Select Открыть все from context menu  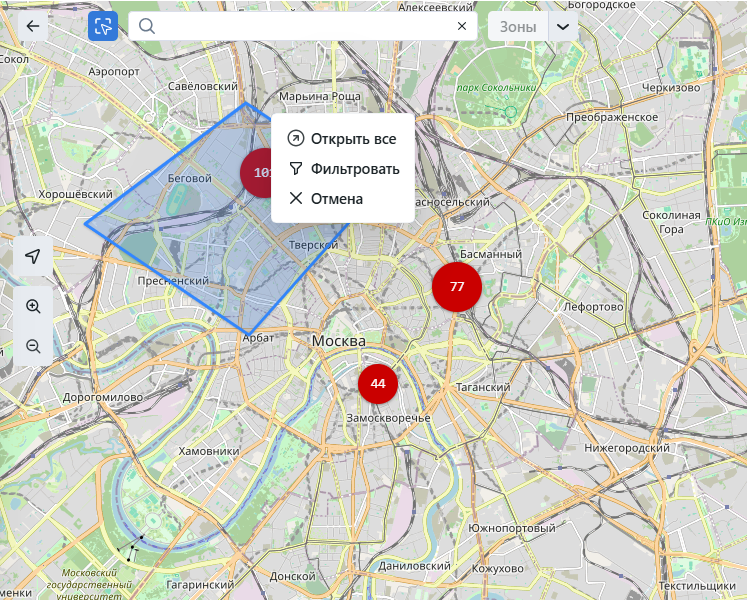pos(352,139)
